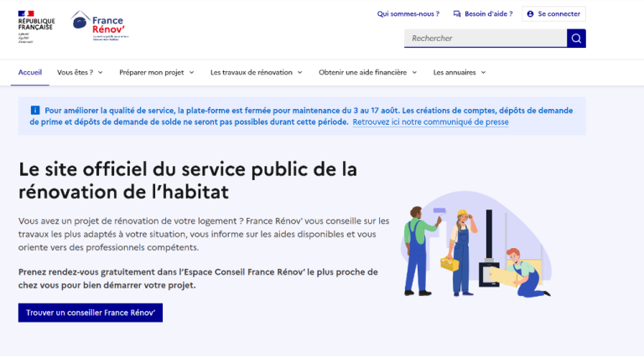644x357 pixels.
Task: Click the bold text Prenez rendez-vous gratuitement
Action: tap(198, 278)
